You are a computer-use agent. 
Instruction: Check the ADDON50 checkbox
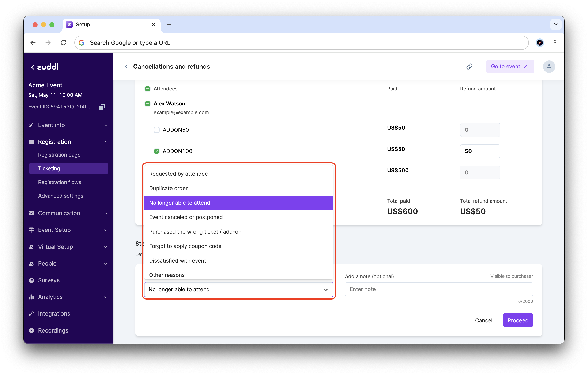157,130
